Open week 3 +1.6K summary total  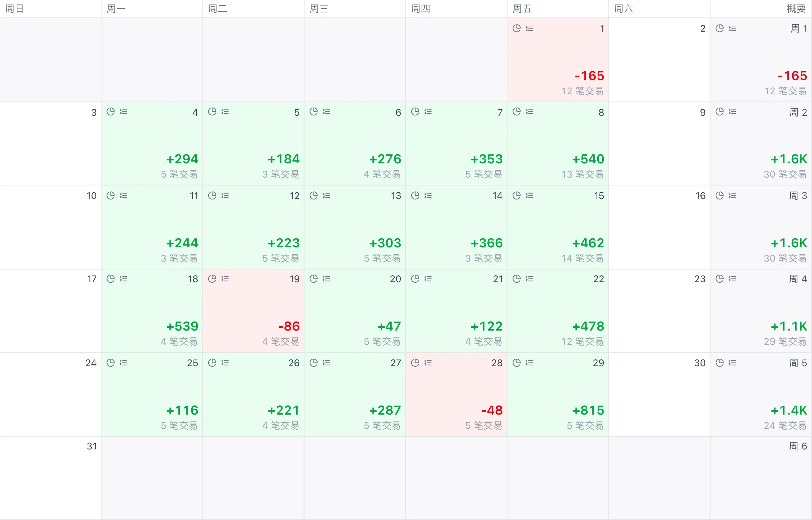789,243
